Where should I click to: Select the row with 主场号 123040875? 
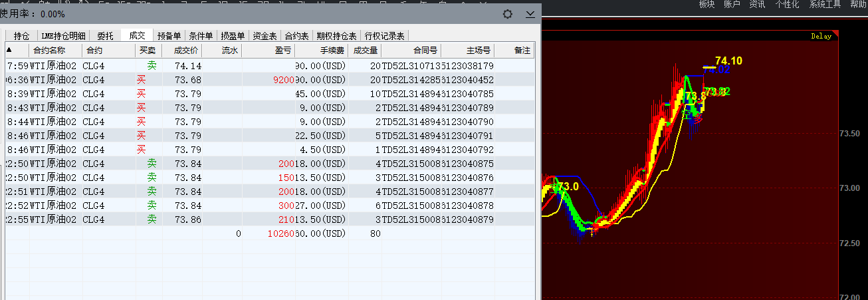click(x=270, y=164)
